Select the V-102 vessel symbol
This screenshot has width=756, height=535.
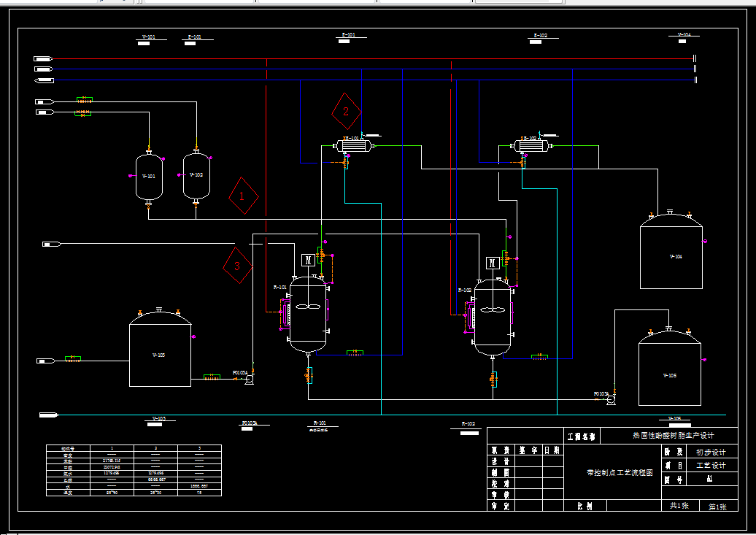[x=196, y=176]
